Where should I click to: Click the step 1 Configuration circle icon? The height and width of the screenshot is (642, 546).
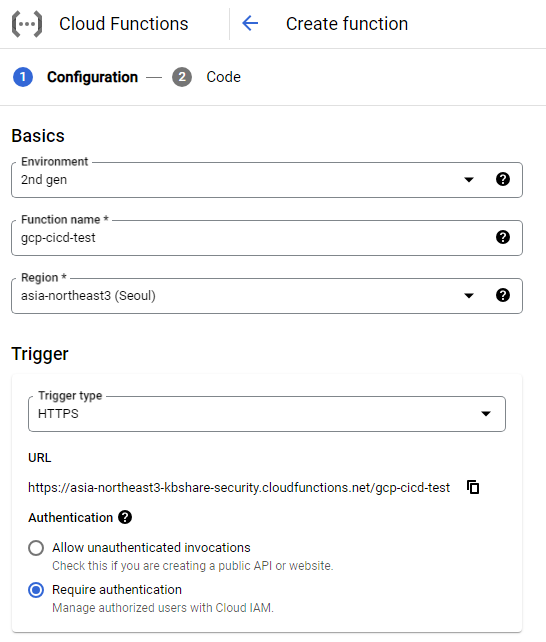[x=23, y=77]
